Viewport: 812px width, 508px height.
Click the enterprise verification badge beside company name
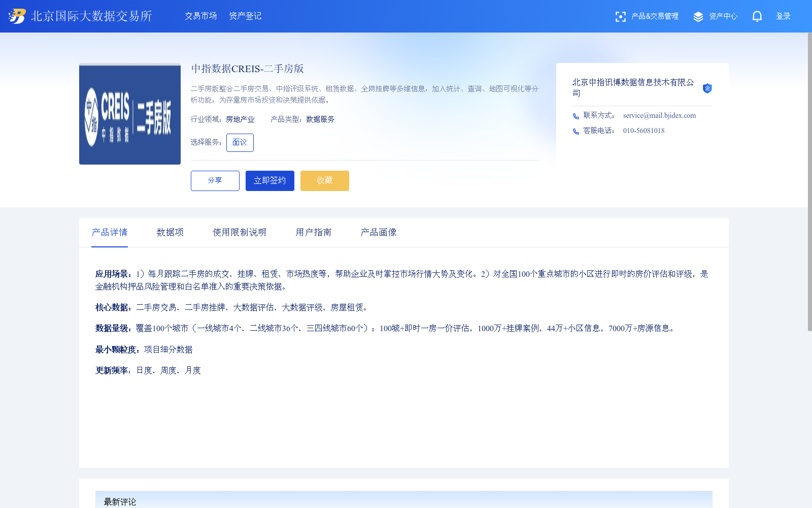pos(707,87)
